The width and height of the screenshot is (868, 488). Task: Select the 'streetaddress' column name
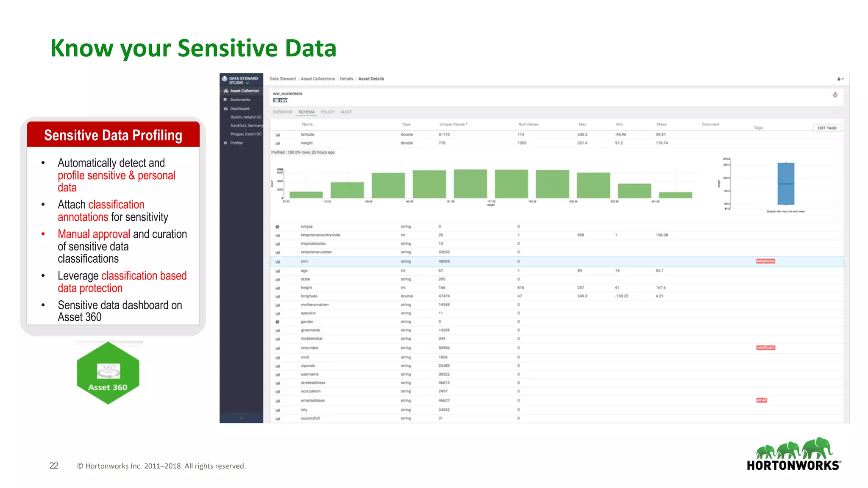(313, 383)
